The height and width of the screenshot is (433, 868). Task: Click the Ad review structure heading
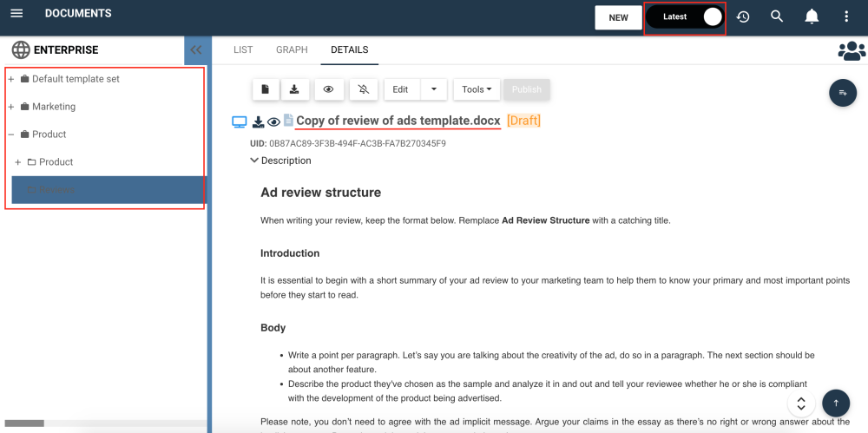tap(320, 193)
